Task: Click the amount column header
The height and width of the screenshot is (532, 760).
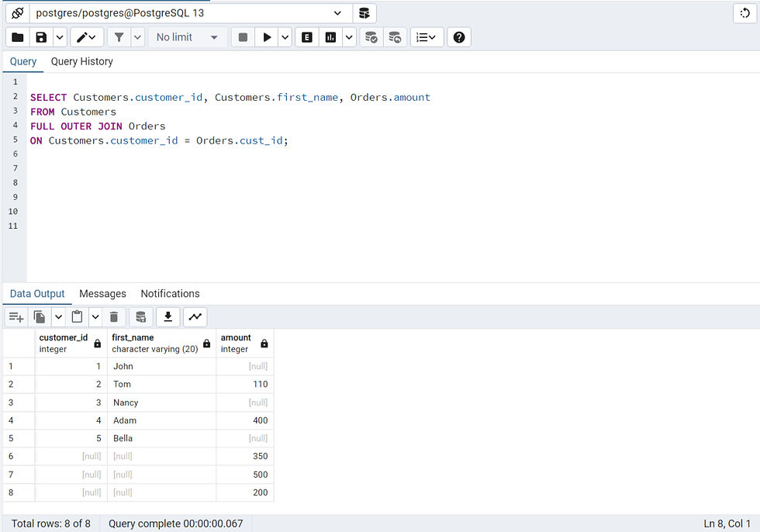Action: [245, 343]
